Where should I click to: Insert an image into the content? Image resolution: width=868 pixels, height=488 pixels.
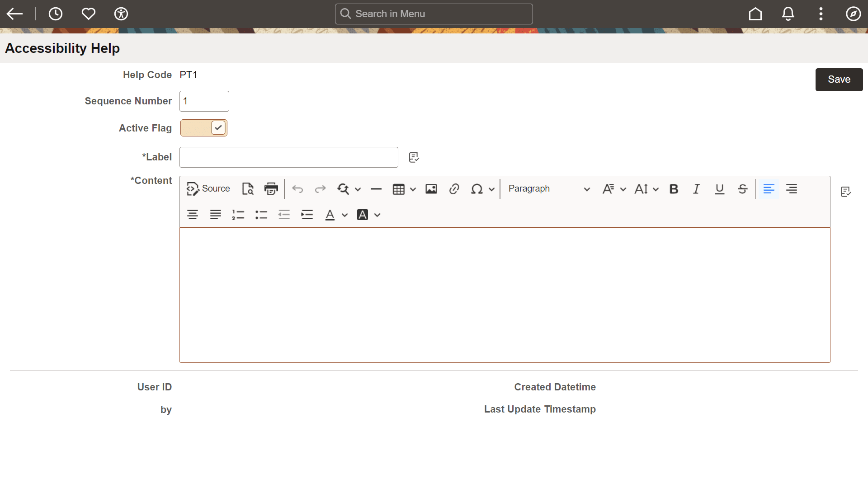pos(431,189)
